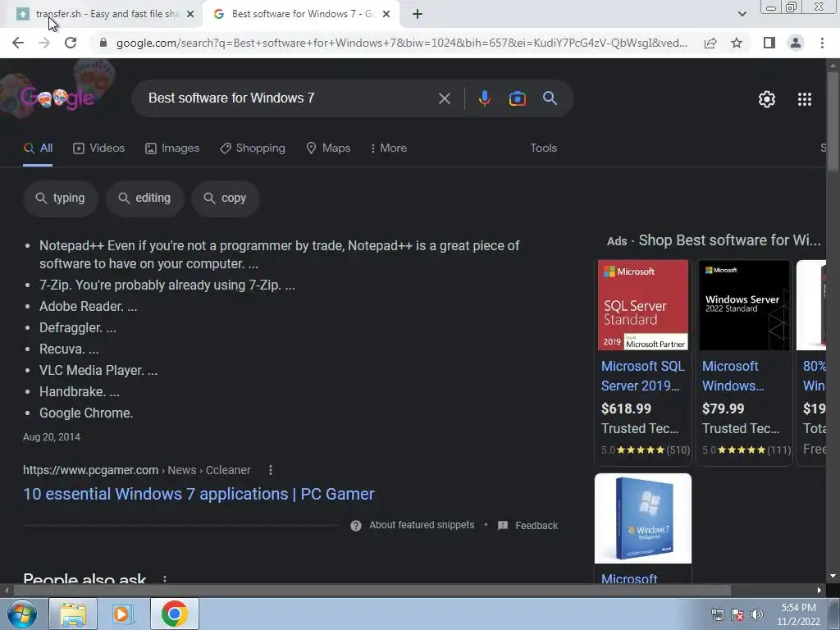Image resolution: width=840 pixels, height=630 pixels.
Task: Click horizontal scrollbar right arrow
Action: (x=819, y=591)
